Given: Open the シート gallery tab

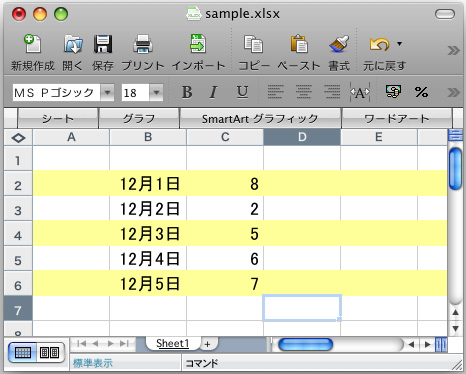Looking at the screenshot, I should (58, 118).
